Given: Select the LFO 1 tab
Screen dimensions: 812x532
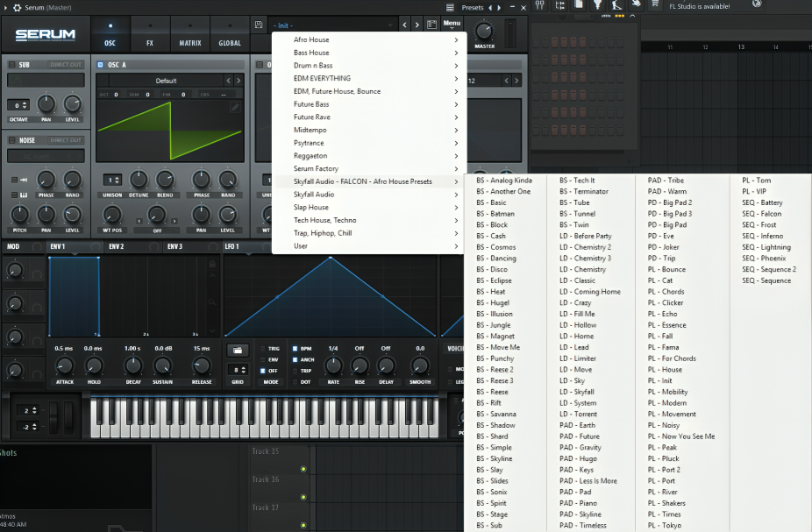Looking at the screenshot, I should (232, 246).
